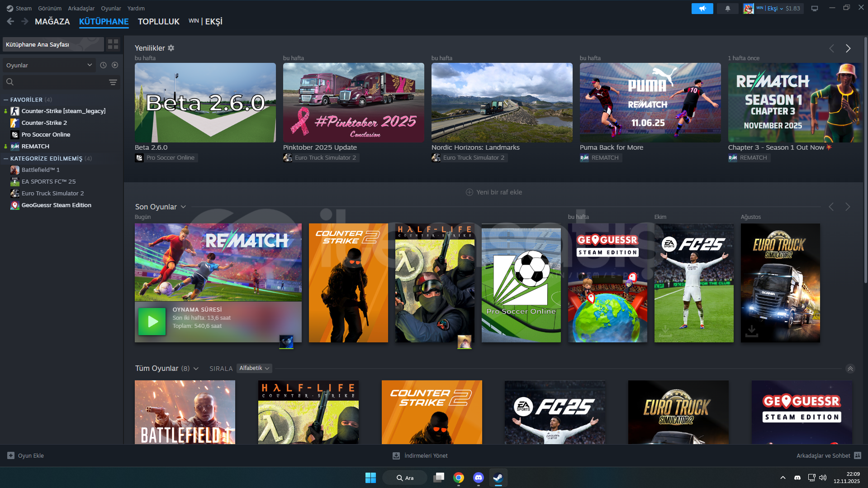Open the Oyunlar menu
The width and height of the screenshot is (868, 488).
click(111, 8)
